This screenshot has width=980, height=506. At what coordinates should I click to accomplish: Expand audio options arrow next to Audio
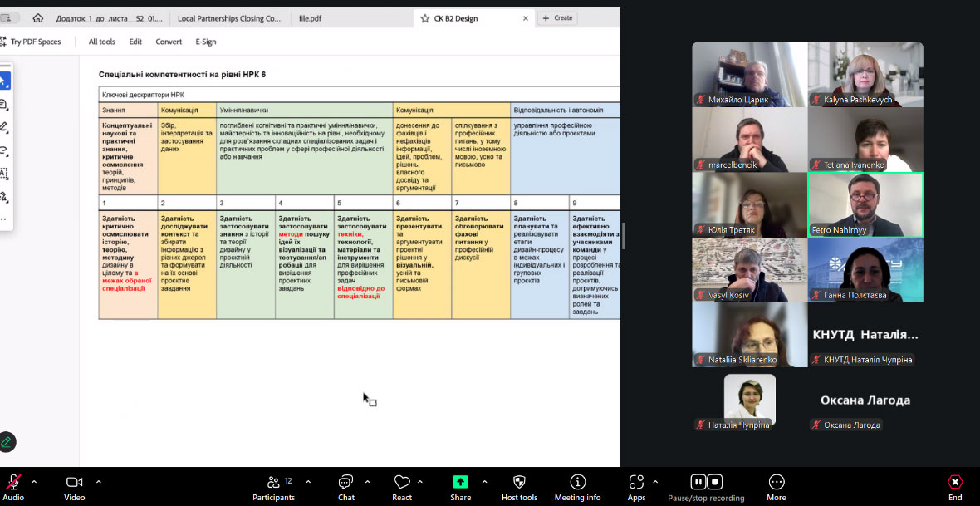[34, 481]
